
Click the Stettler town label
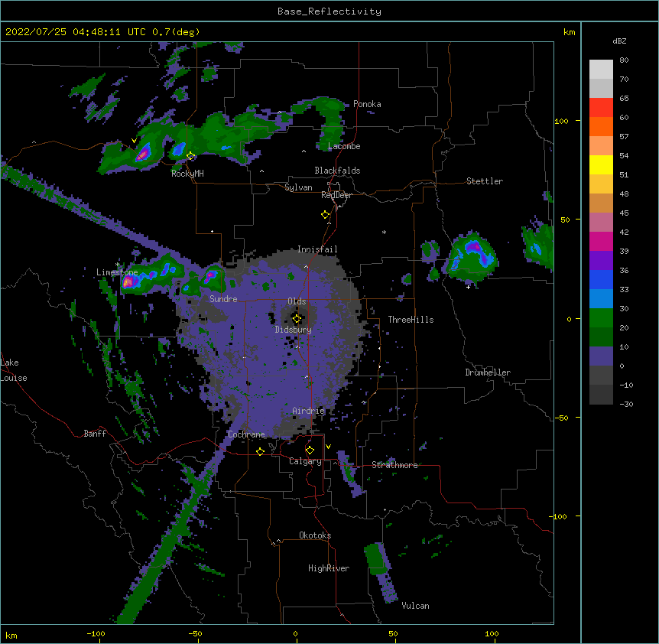(485, 181)
